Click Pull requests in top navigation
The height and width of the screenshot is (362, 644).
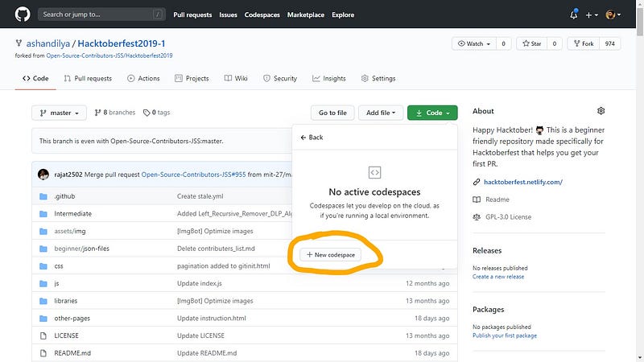tap(192, 14)
